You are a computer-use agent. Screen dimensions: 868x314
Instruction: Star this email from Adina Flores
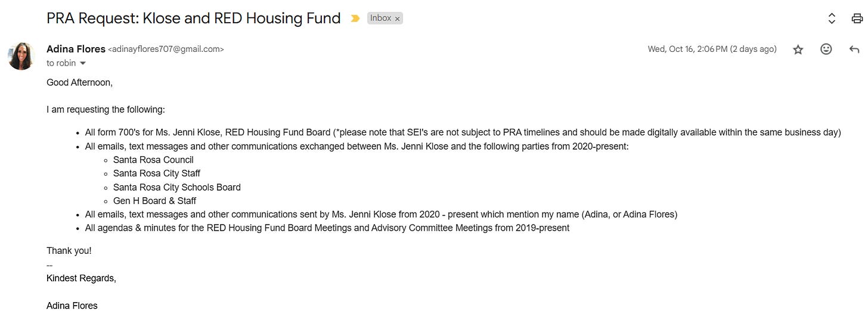(x=798, y=49)
